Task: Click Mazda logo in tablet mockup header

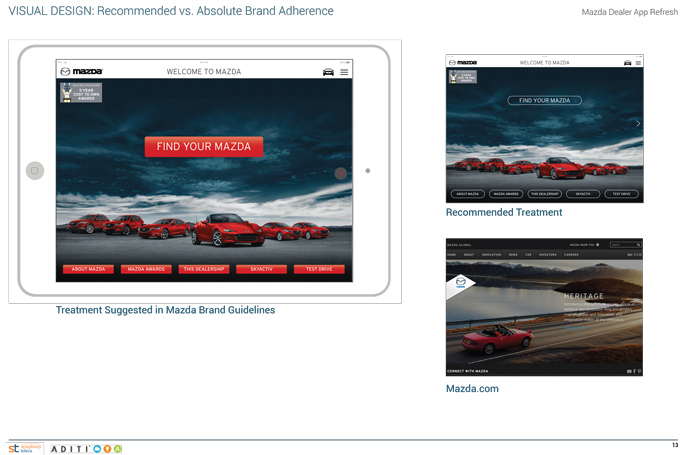Action: coord(81,71)
